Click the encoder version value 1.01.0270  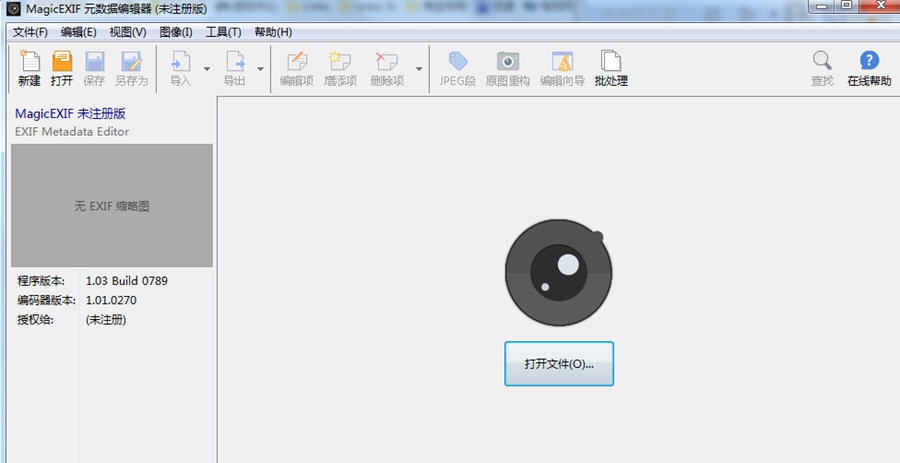(111, 300)
